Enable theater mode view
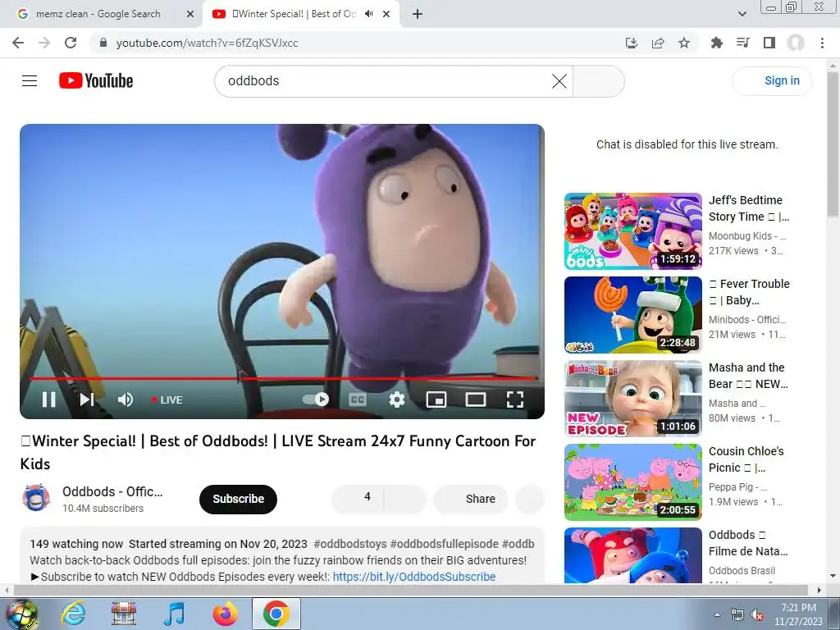This screenshot has width=840, height=630. coord(475,399)
